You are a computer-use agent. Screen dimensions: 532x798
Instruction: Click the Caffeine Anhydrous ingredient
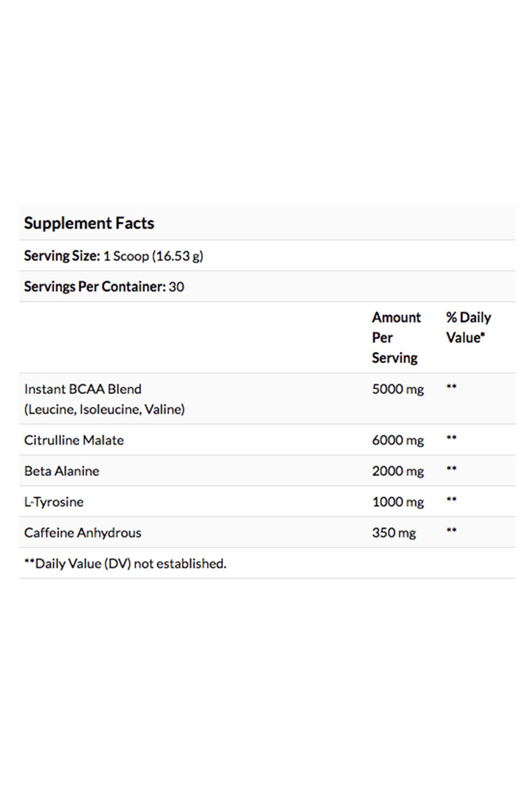[x=82, y=532]
